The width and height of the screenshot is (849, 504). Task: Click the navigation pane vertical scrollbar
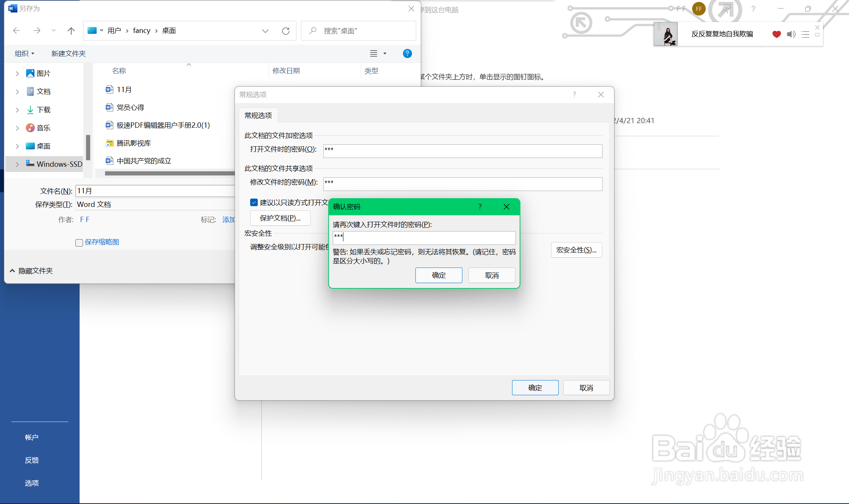88,147
